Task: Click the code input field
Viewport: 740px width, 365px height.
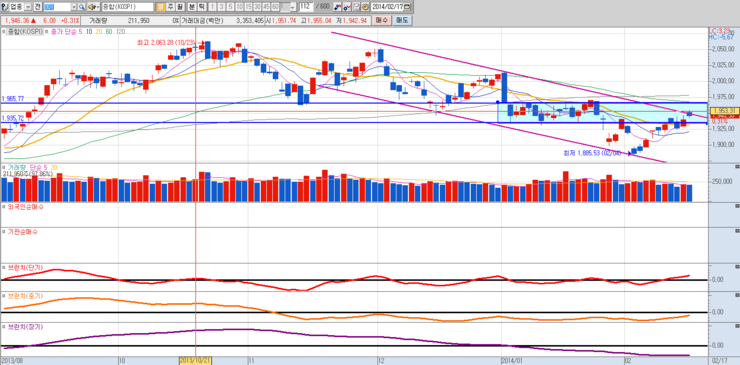Action: (x=57, y=7)
